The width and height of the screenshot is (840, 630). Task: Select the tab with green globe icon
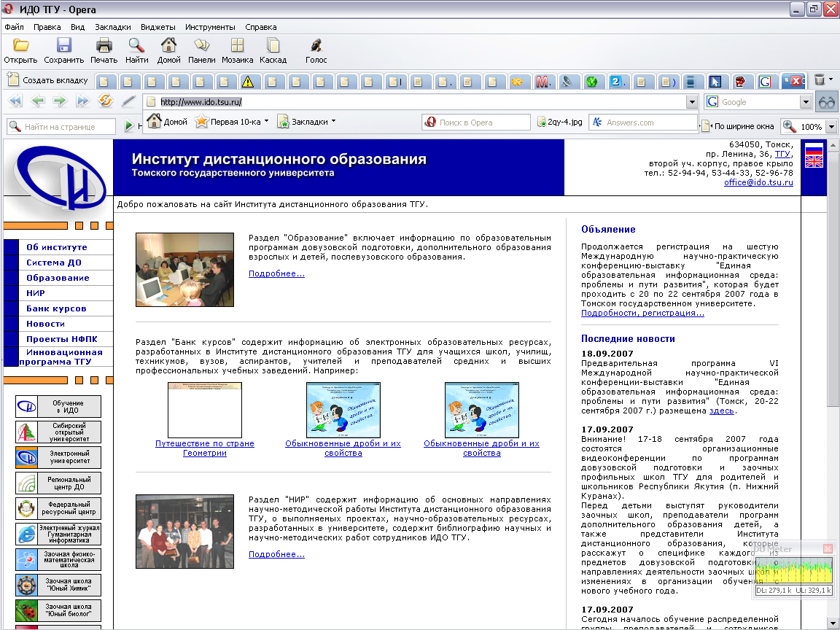coord(591,82)
